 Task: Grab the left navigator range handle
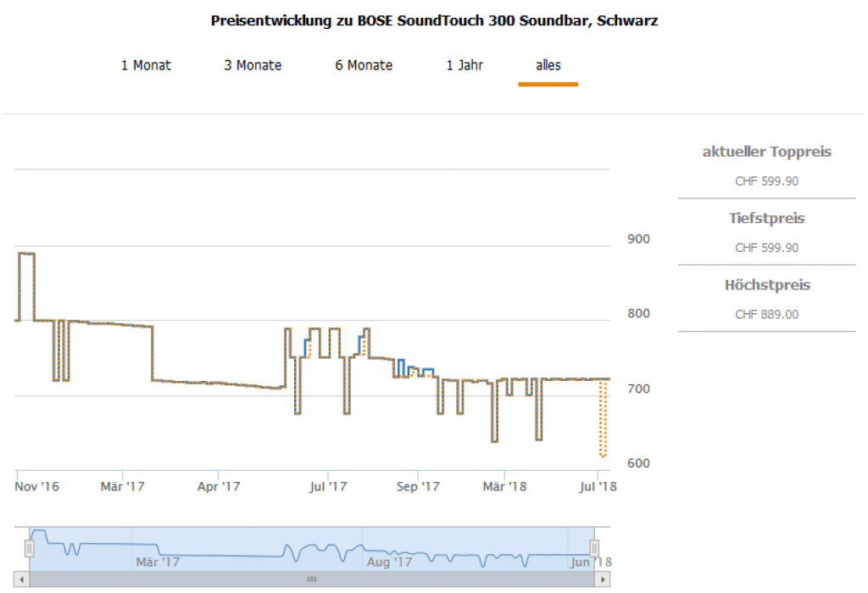click(x=30, y=549)
